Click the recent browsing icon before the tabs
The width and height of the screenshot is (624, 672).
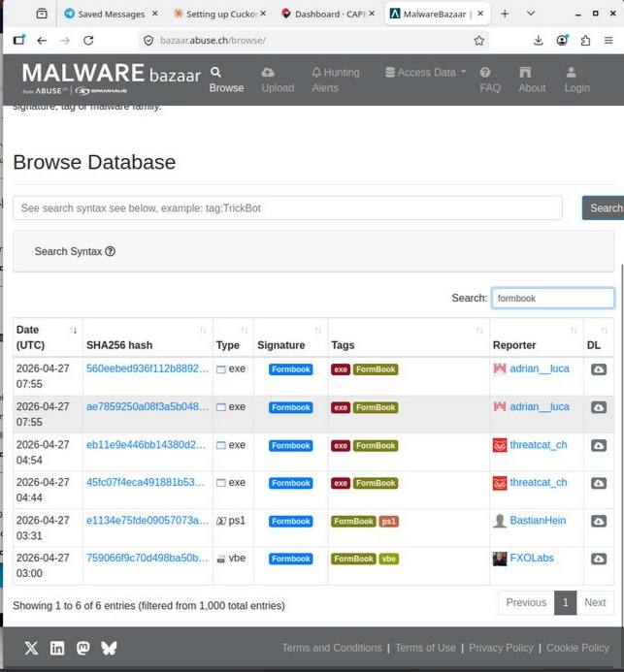coord(42,14)
